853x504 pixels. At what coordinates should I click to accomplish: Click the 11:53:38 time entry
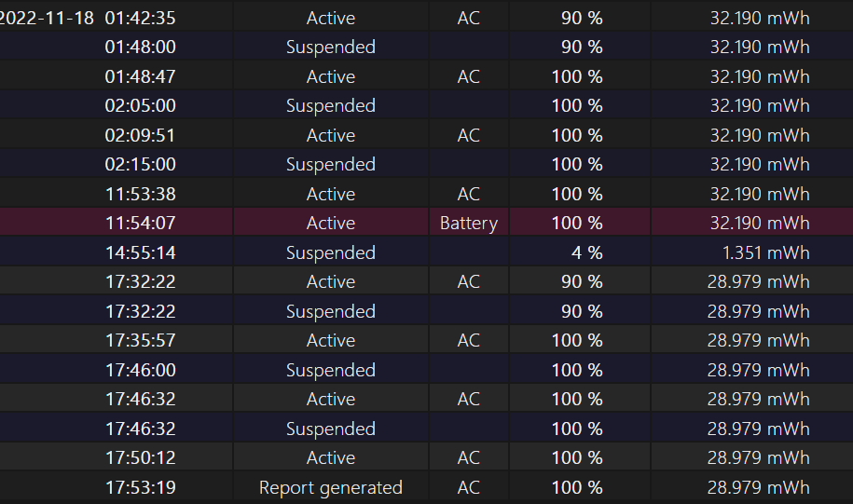tap(141, 194)
